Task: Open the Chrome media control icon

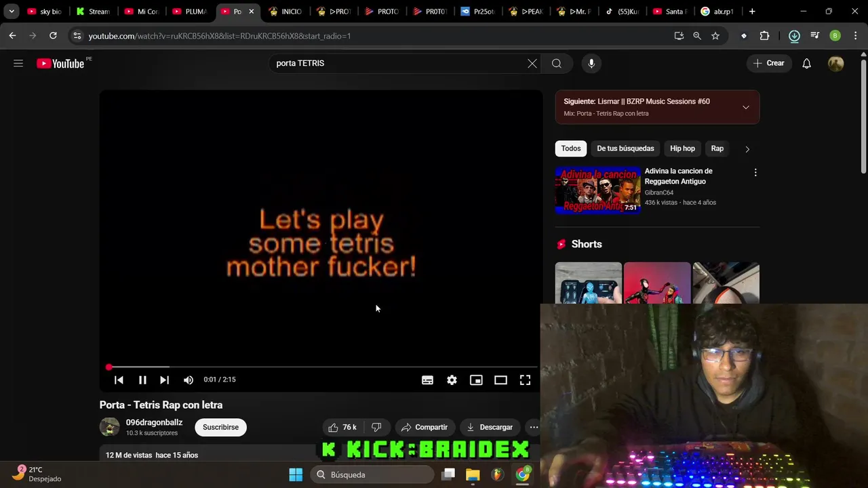Action: point(814,36)
